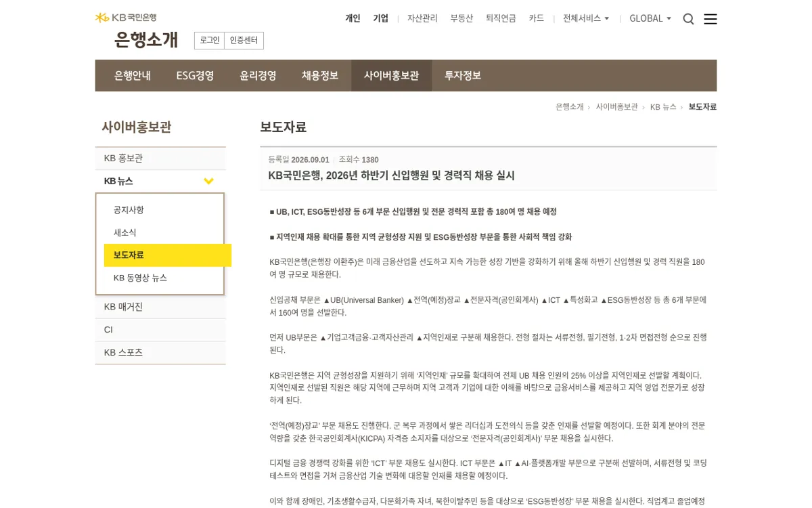Screen dimensions: 812x508
Task: Open the 채용정보 tab
Action: pos(320,76)
